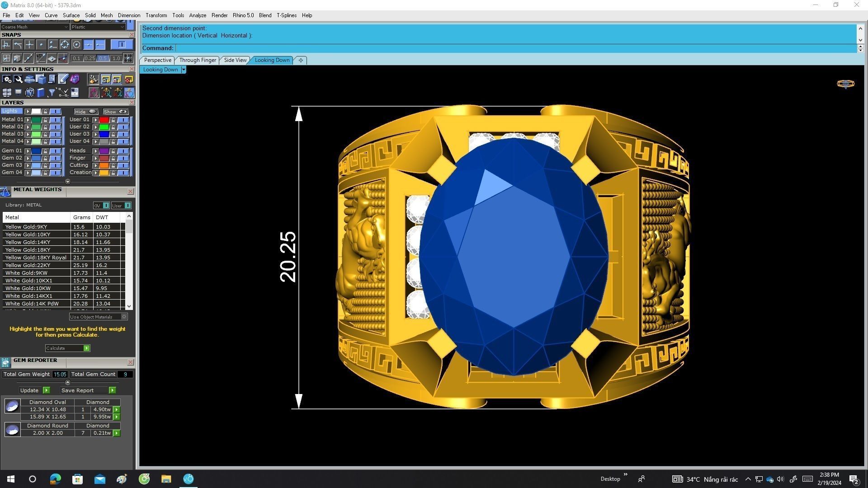Add a new viewport tab with plus icon

tap(301, 60)
